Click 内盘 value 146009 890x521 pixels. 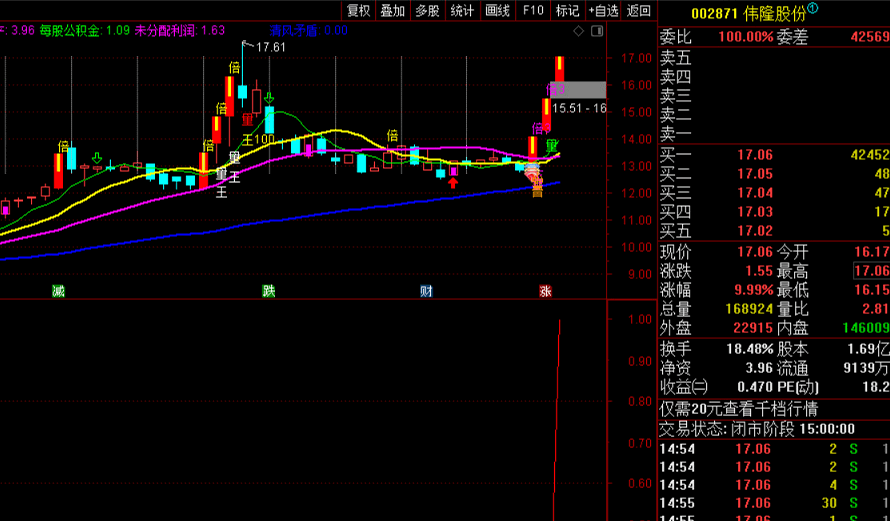coord(866,328)
